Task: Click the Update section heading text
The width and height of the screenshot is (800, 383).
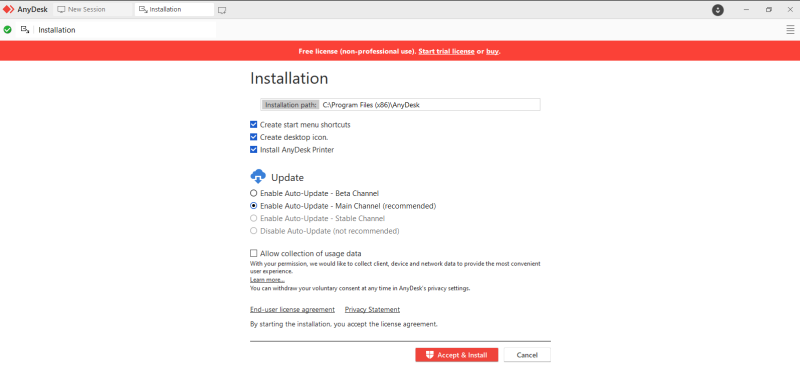Action: pos(287,177)
